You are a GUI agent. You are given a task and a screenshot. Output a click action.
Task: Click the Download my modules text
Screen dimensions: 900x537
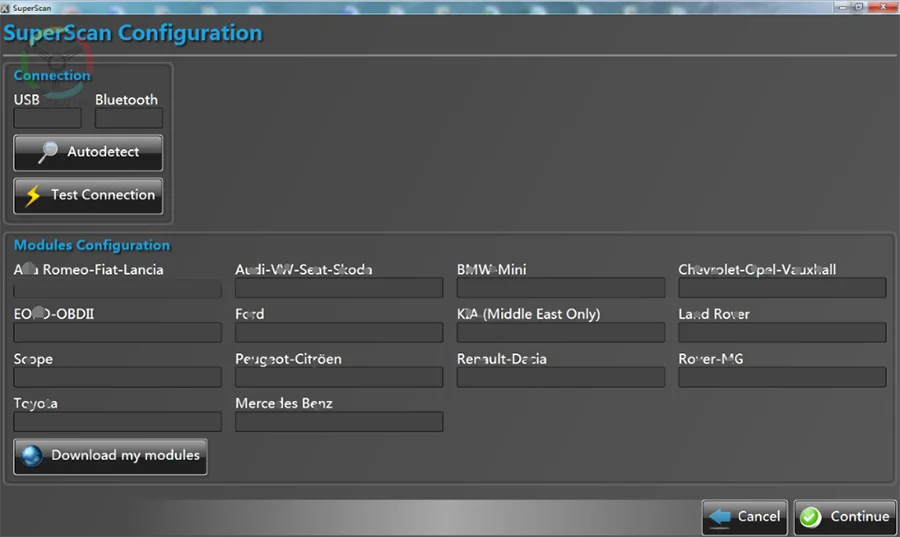click(126, 455)
